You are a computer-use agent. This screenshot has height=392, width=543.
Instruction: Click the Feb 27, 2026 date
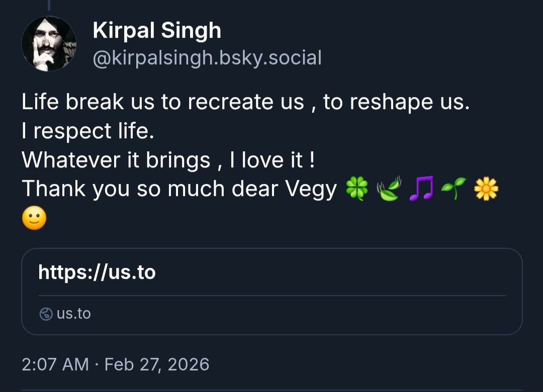coord(156,364)
